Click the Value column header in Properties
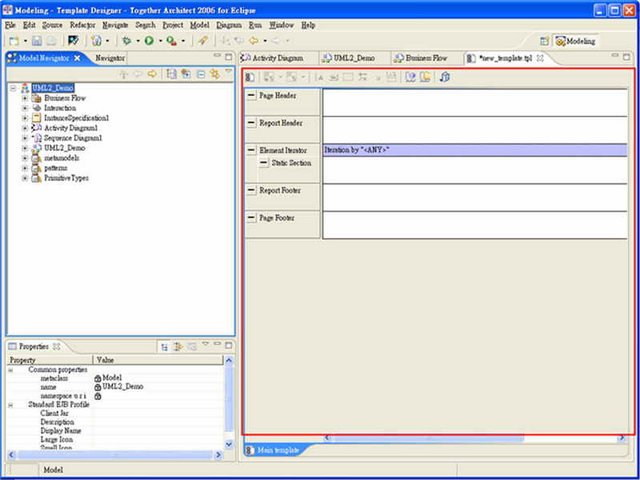This screenshot has width=640, height=480. (x=158, y=360)
